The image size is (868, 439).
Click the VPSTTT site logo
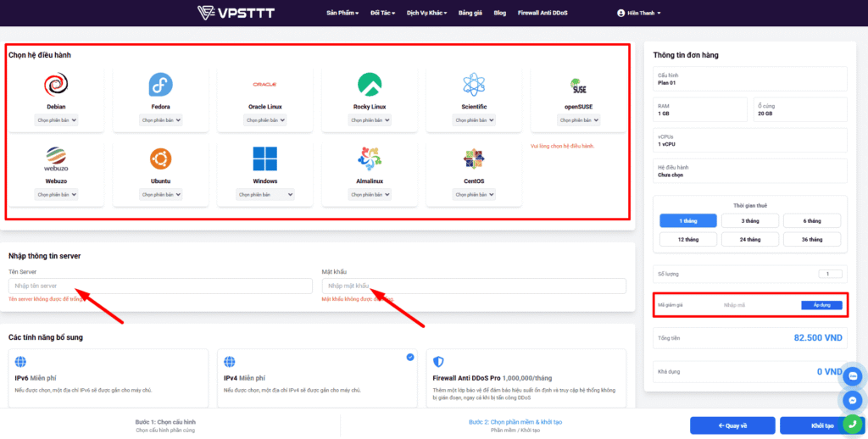(x=236, y=13)
